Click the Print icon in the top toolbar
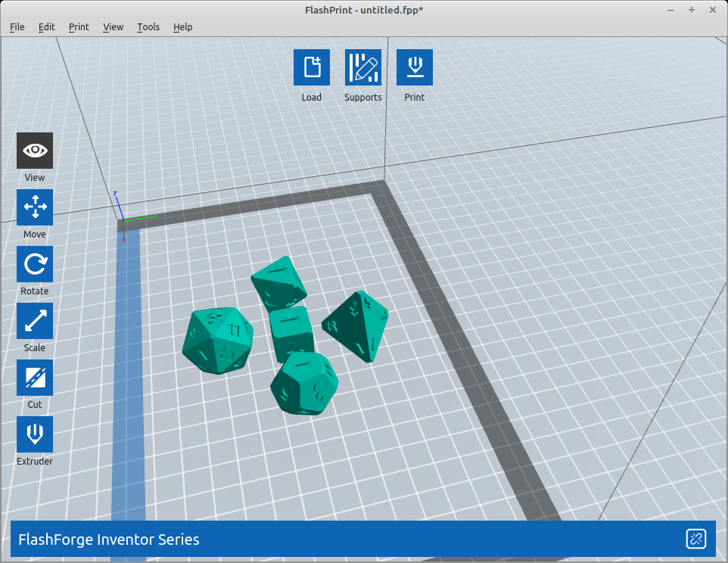Image resolution: width=728 pixels, height=563 pixels. [415, 67]
